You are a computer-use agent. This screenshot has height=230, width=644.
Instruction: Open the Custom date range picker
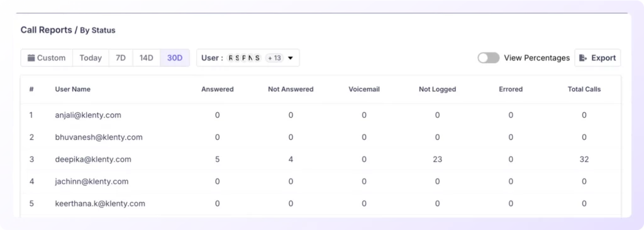coord(47,58)
